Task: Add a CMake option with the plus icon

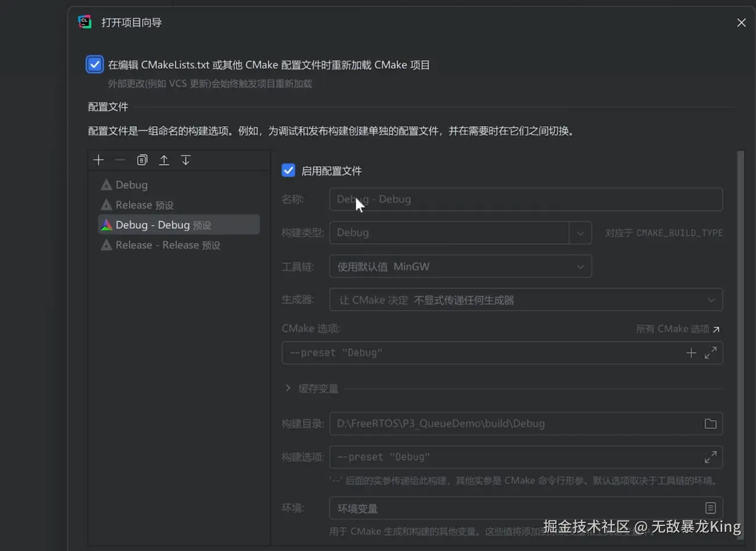Action: click(691, 353)
